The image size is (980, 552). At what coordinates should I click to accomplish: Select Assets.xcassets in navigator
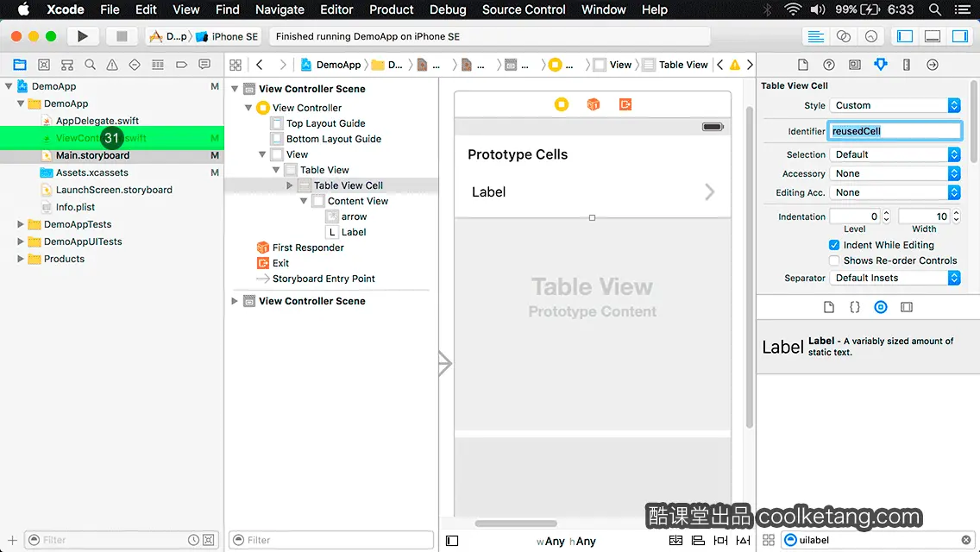pyautogui.click(x=91, y=172)
